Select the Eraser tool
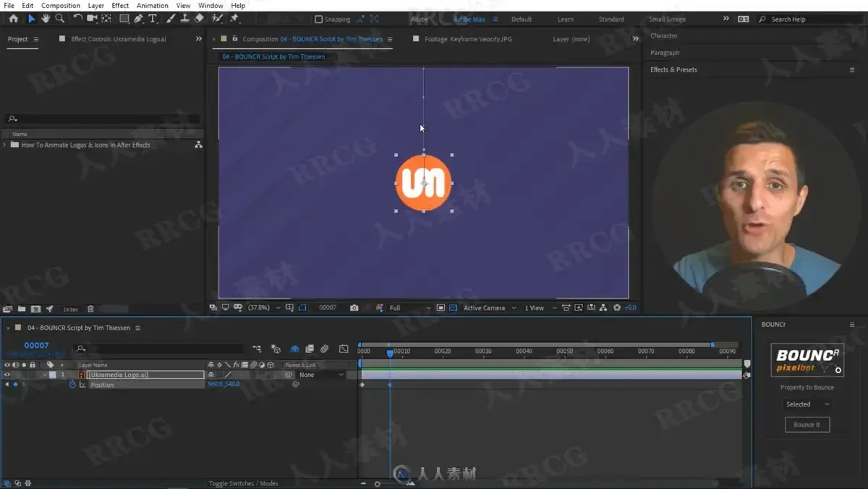The image size is (868, 489). (199, 19)
